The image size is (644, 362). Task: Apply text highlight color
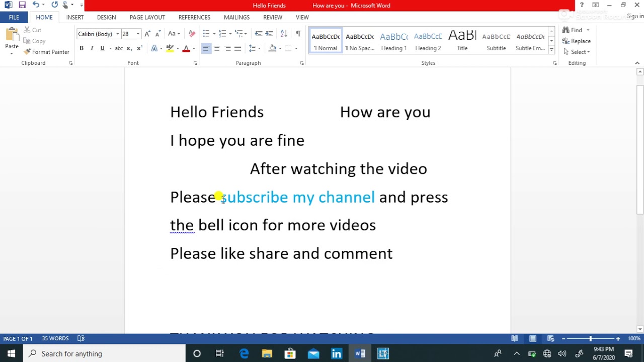170,48
